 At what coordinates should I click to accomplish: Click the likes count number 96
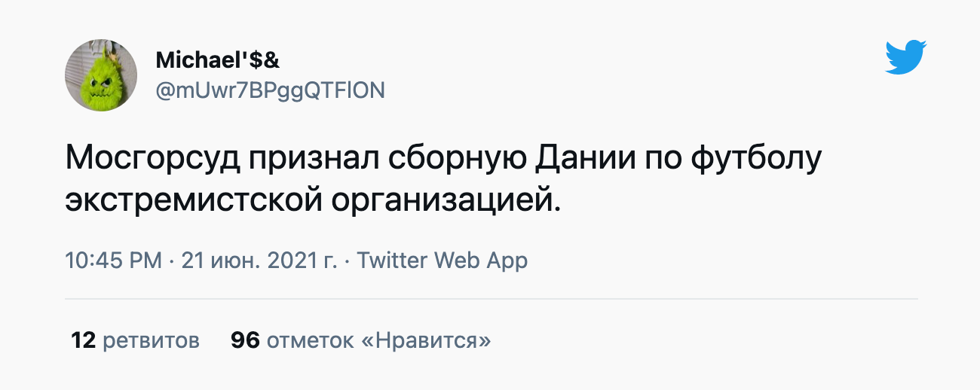[x=245, y=340]
